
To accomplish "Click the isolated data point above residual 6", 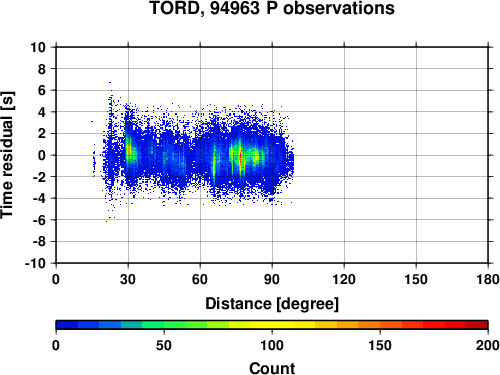I will [110, 82].
